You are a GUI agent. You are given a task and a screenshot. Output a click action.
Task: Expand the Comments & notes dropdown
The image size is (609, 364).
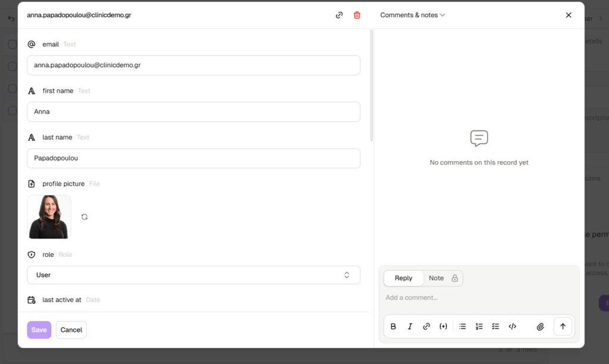[x=413, y=15]
